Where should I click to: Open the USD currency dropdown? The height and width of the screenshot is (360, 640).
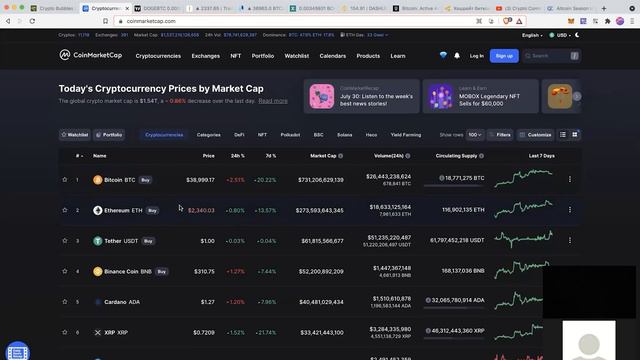click(560, 35)
